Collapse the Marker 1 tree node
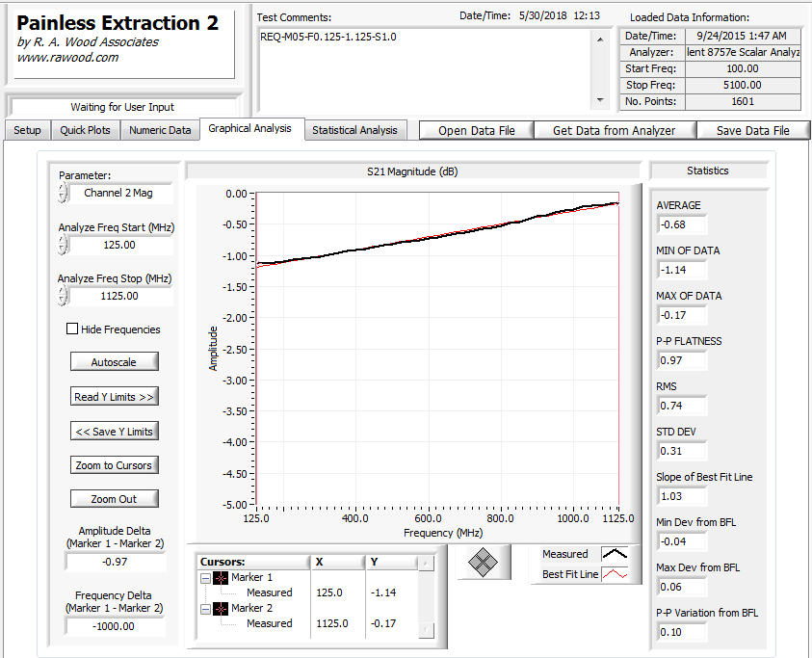Viewport: 812px width, 658px height. 205,578
